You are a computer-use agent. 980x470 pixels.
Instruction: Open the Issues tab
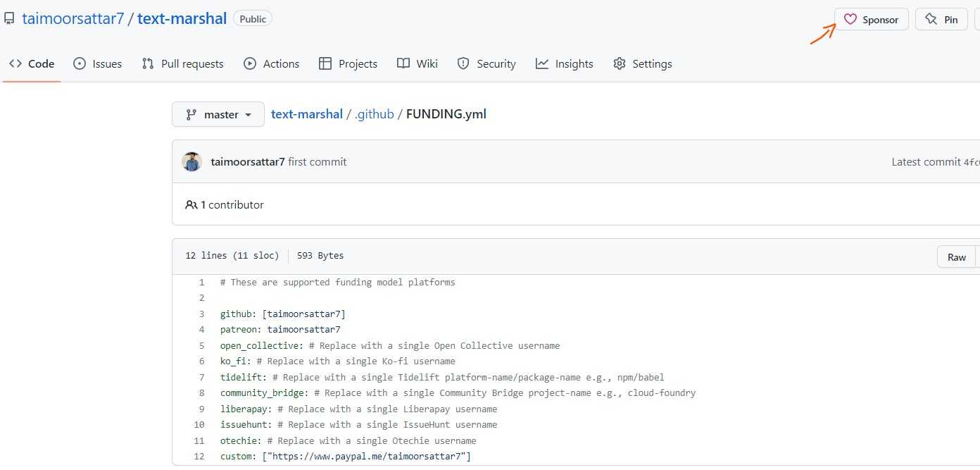tap(98, 64)
